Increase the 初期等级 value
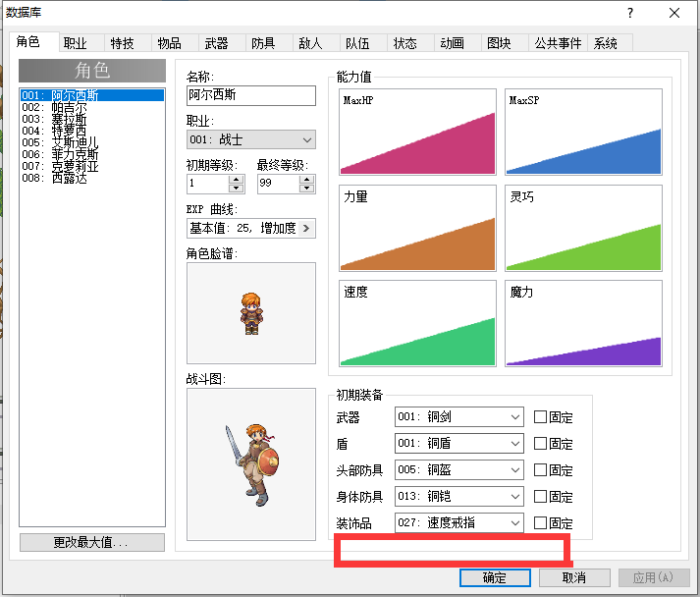Viewport: 700px width, 597px height. pos(237,180)
